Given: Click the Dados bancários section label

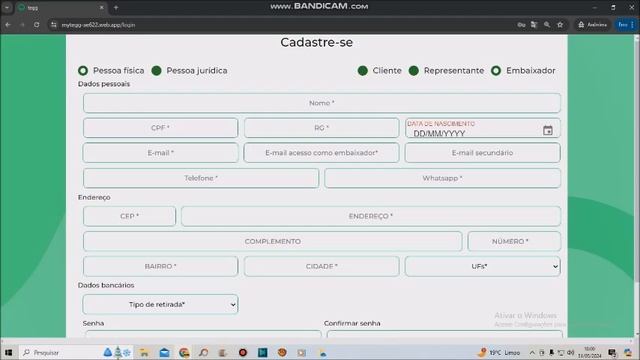Looking at the screenshot, I should (x=106, y=285).
